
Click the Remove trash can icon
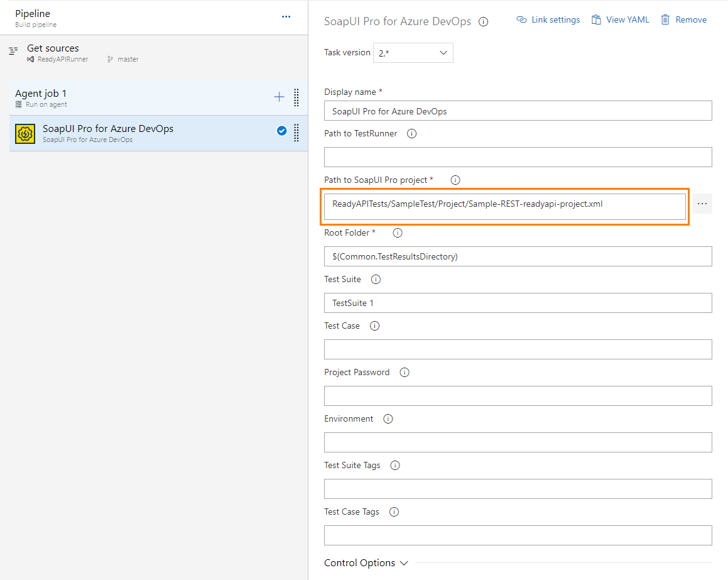pyautogui.click(x=665, y=19)
